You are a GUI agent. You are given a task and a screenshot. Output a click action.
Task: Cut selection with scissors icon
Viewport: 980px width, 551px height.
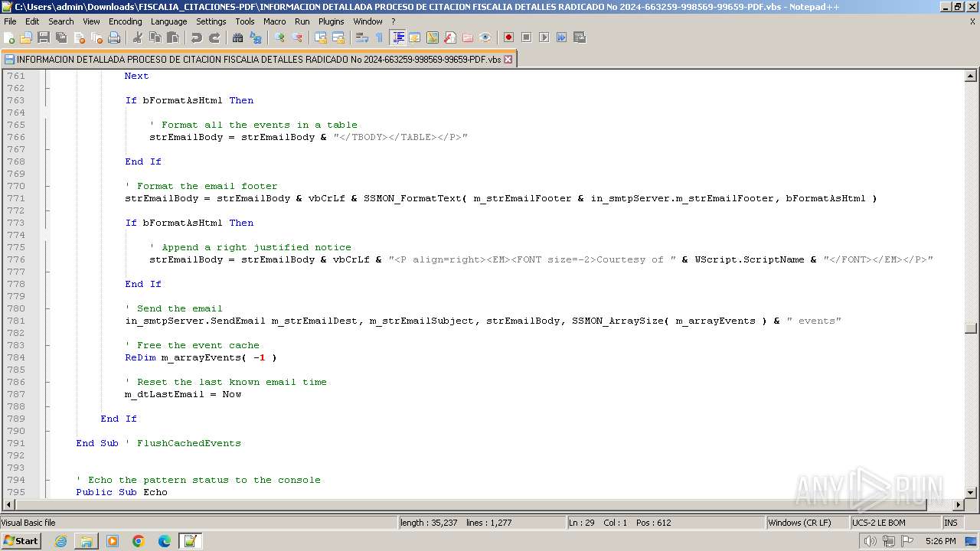coord(138,37)
